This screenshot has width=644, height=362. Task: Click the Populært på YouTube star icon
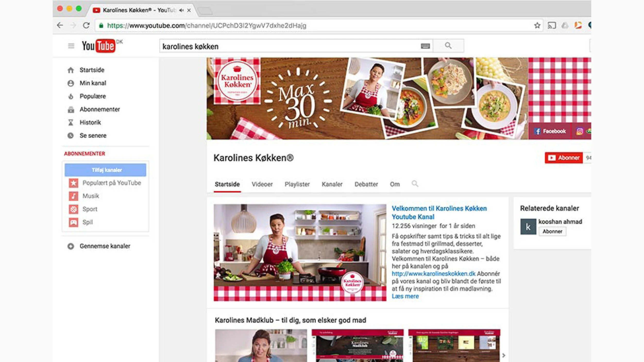click(x=73, y=183)
